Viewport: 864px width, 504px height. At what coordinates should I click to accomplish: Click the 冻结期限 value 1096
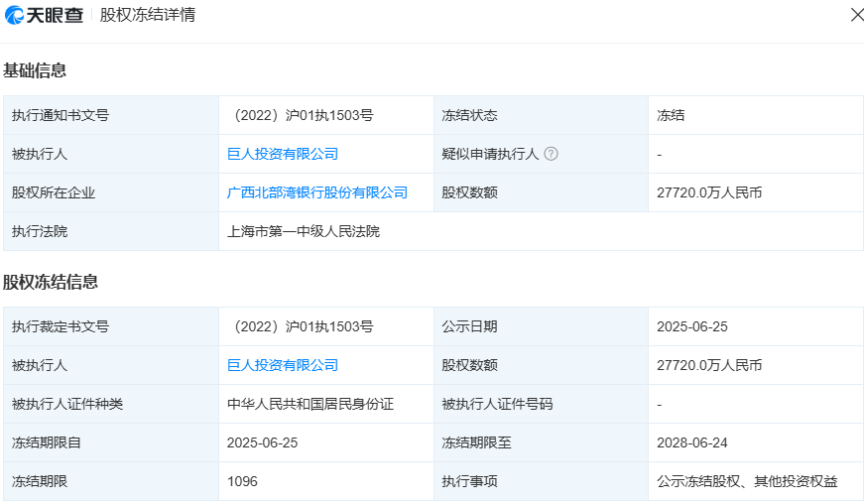pos(242,481)
